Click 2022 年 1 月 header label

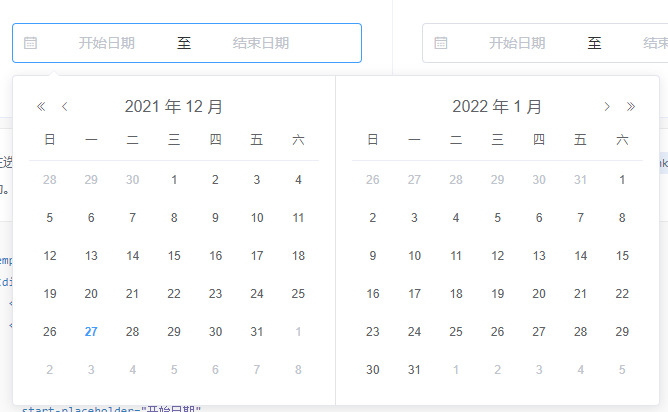coord(497,107)
